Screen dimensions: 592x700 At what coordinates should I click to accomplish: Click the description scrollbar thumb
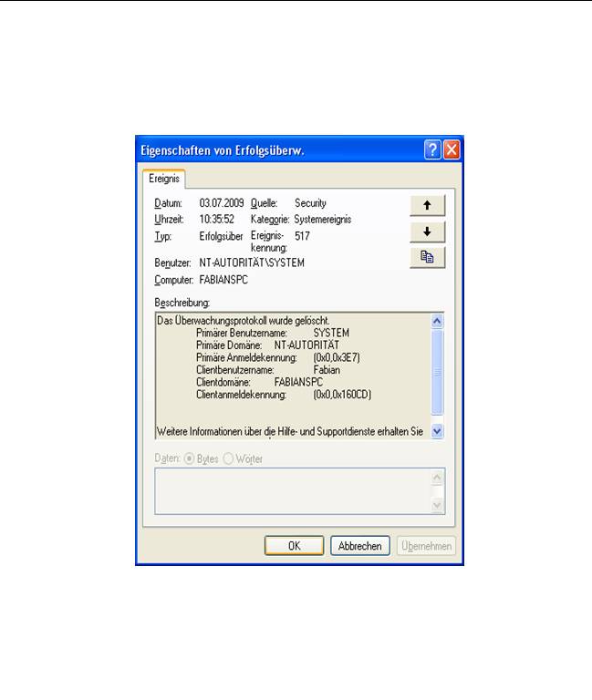[x=437, y=372]
